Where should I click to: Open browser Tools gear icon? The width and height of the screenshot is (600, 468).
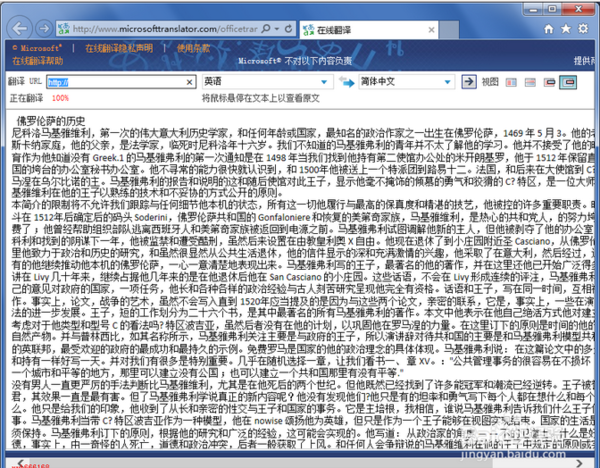(583, 29)
